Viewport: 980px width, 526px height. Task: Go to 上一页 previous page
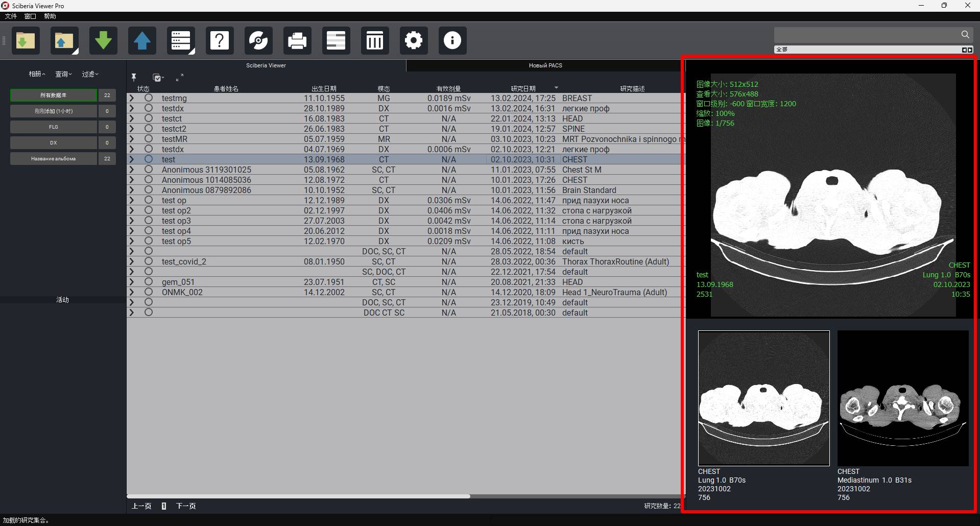click(x=141, y=506)
